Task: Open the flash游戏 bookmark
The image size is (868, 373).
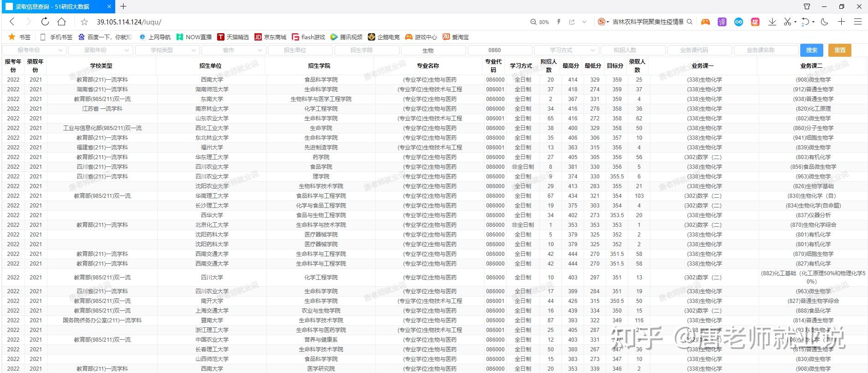Action: coord(308,37)
